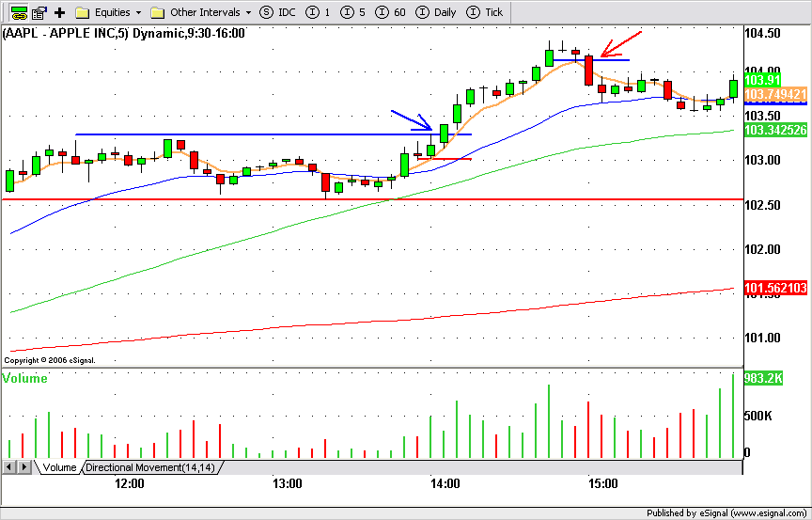Switch to Tick interval
Viewport: 812px width, 520px height.
(485, 12)
